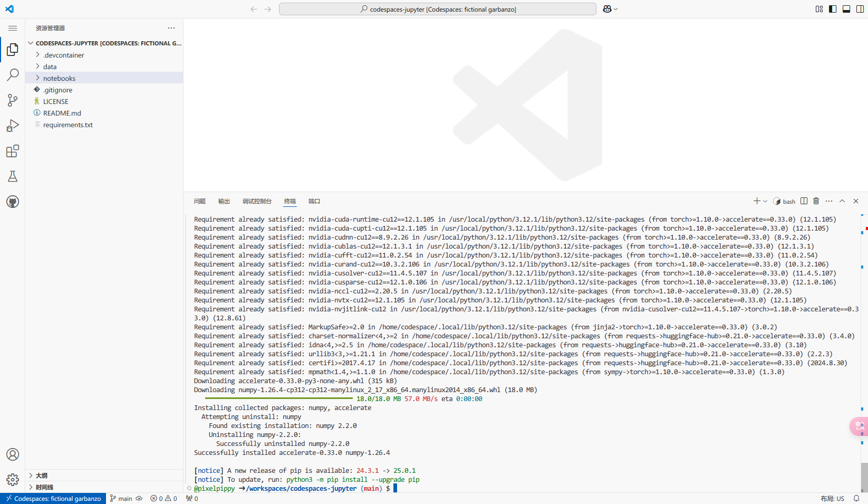Toggle the primary side bar
This screenshot has height=504, width=868.
point(833,9)
